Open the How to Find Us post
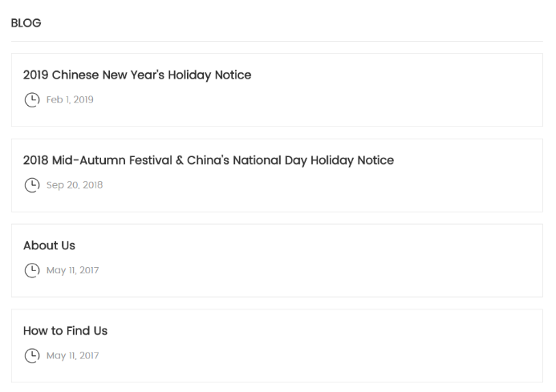Image resolution: width=556 pixels, height=392 pixels. tap(65, 330)
